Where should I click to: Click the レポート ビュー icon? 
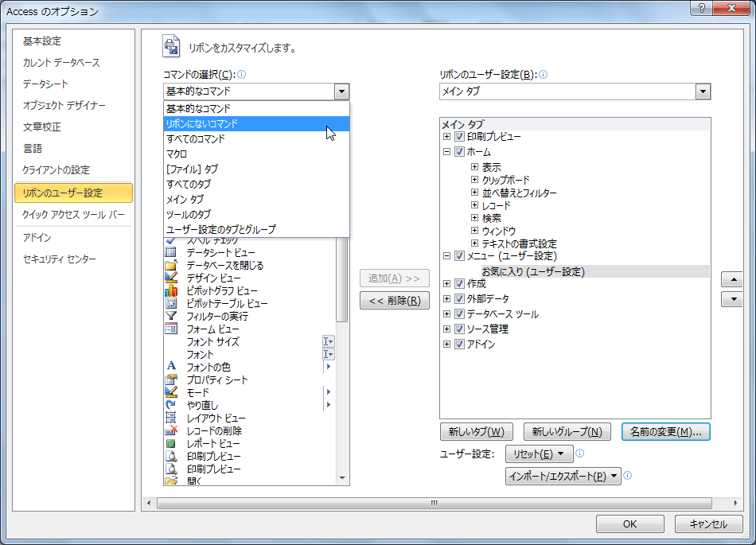170,443
